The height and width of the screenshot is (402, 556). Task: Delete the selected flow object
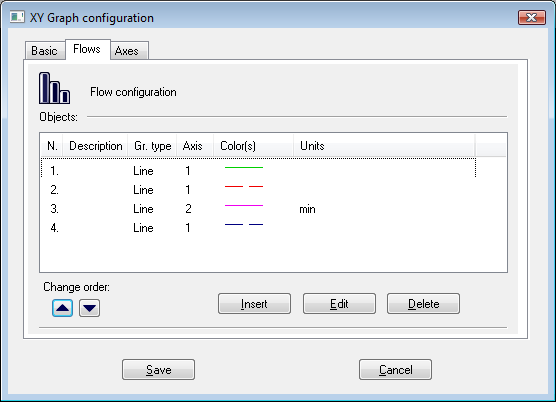click(423, 303)
